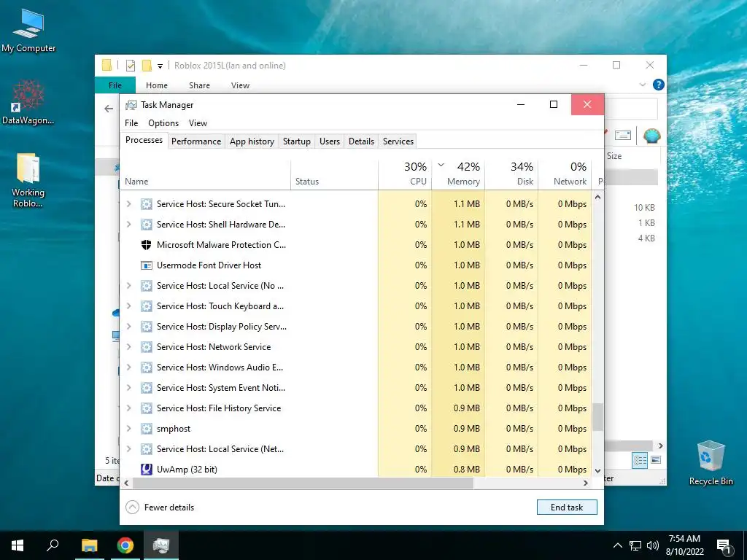Open Task Manager View menu
Screen dimensions: 747x560
click(x=198, y=122)
